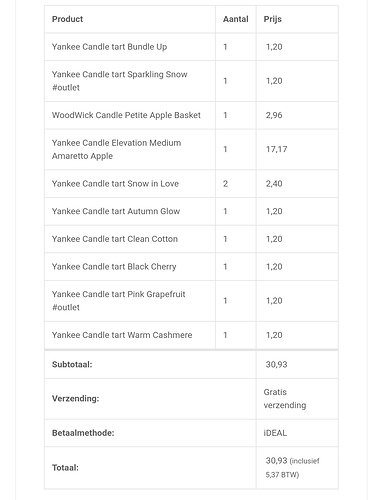Select Yankee Candle tart Sparkling Snow #outlet
This screenshot has width=368, height=500.
[120, 81]
